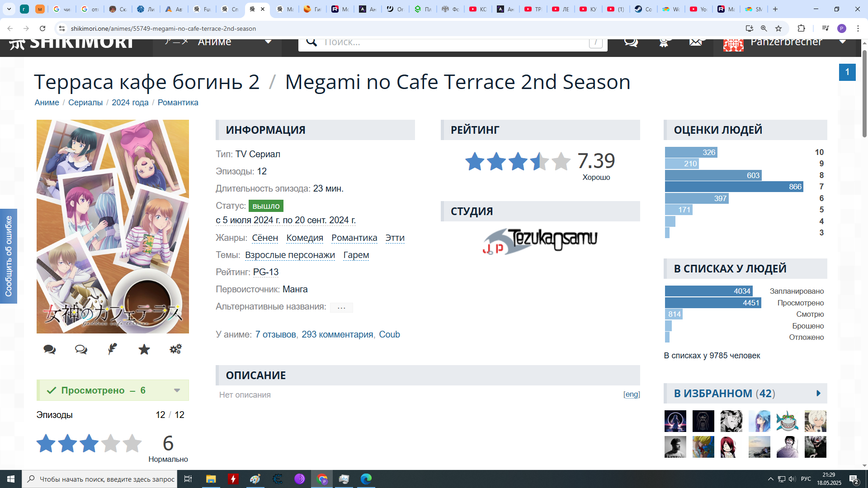The width and height of the screenshot is (868, 488).
Task: Add anime to favorites with star icon
Action: tap(144, 349)
